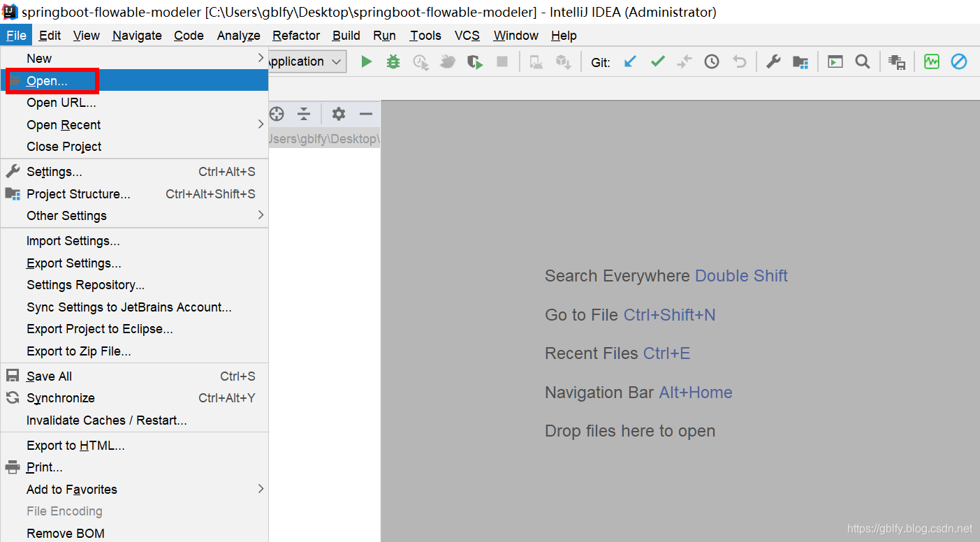Viewport: 980px width, 542px height.
Task: Open project panel gear options
Action: (x=339, y=114)
